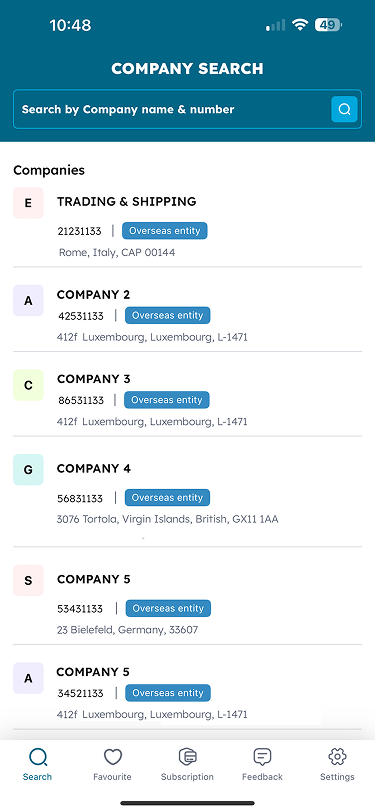375x812 pixels.
Task: Open the Feedback speech bubble icon
Action: [x=262, y=757]
